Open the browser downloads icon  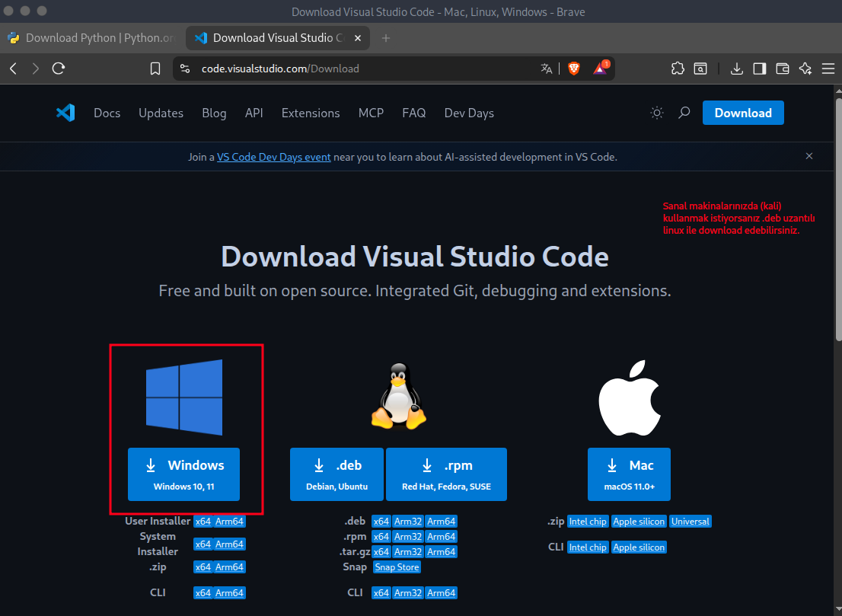point(737,69)
